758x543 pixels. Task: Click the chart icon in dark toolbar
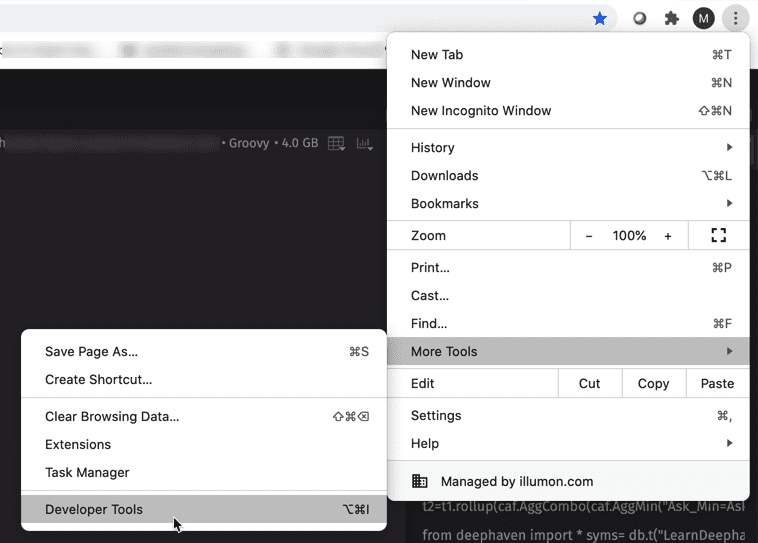tap(365, 144)
